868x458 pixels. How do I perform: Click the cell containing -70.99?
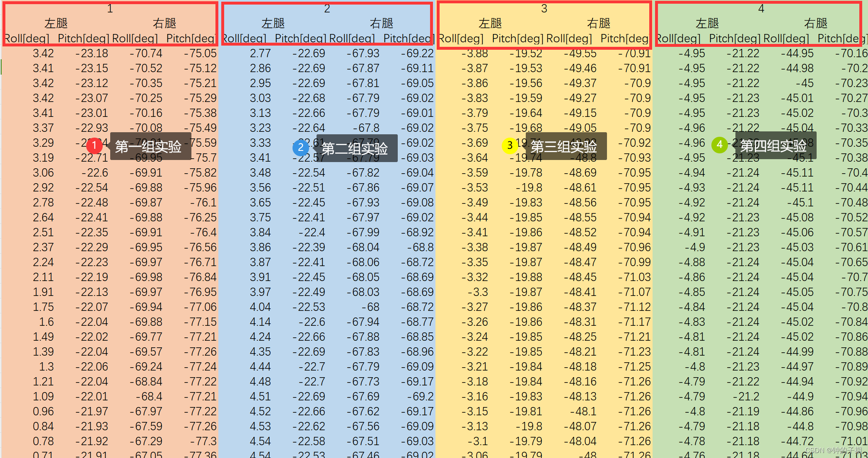point(634,262)
